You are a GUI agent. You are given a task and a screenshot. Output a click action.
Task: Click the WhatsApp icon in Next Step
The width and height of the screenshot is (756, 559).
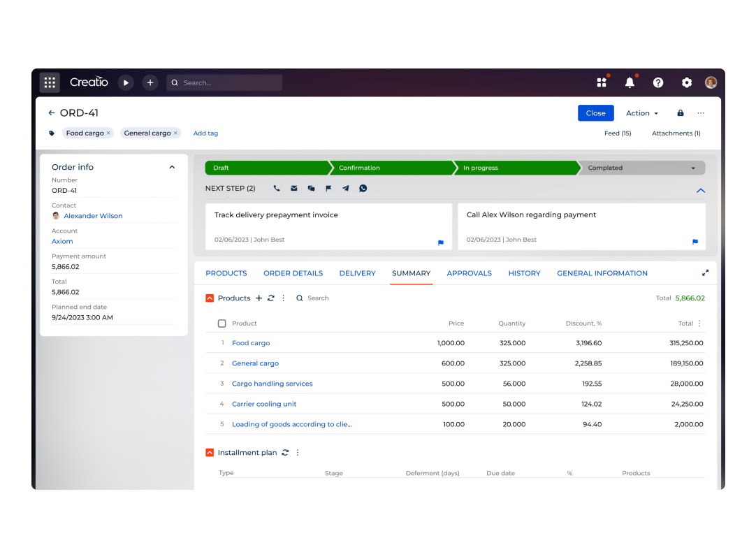(363, 188)
